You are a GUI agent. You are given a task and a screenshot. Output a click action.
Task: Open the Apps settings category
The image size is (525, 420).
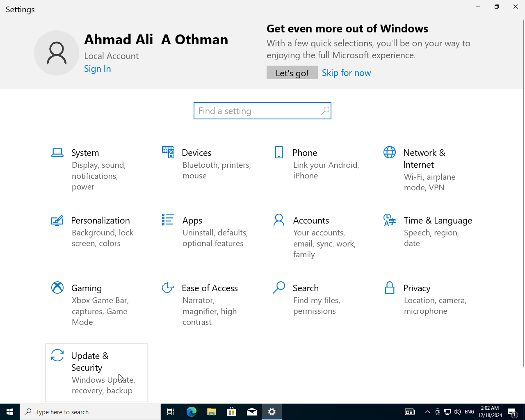(x=192, y=221)
